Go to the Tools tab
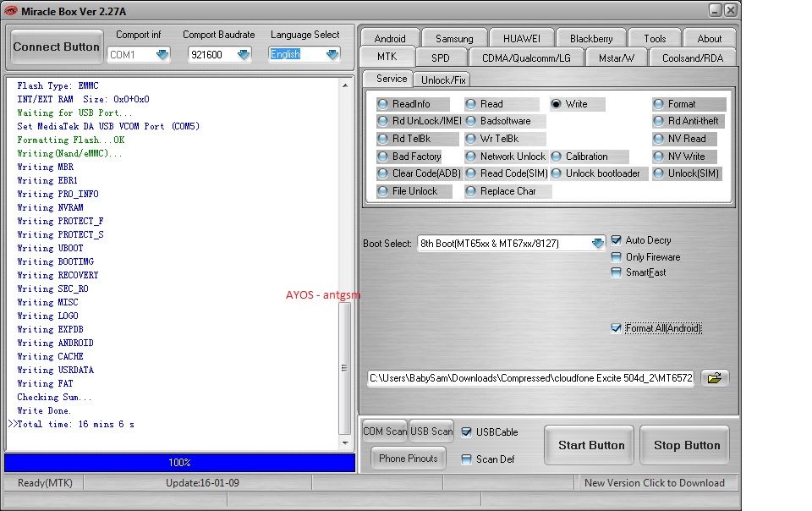This screenshot has width=812, height=511. coord(655,38)
